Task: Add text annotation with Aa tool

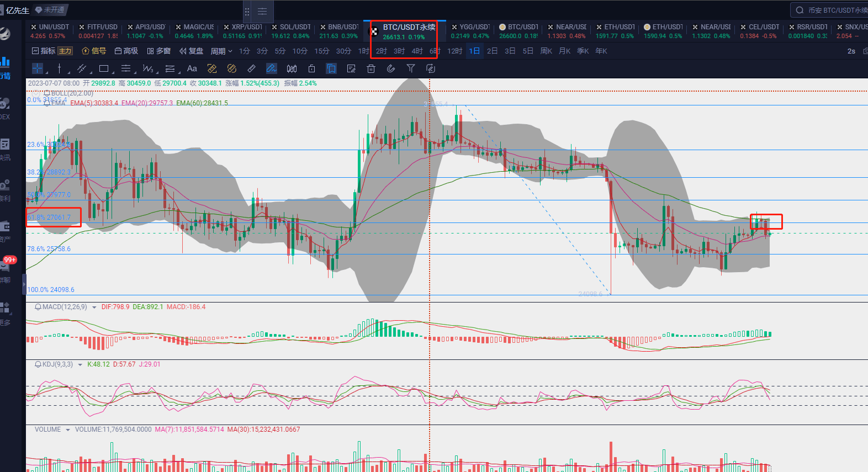Action: 192,68
